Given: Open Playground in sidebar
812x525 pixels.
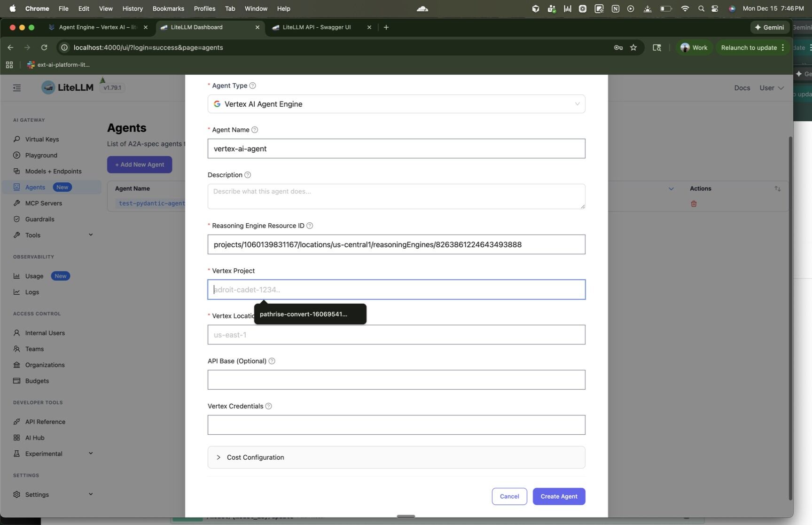Looking at the screenshot, I should (x=41, y=155).
